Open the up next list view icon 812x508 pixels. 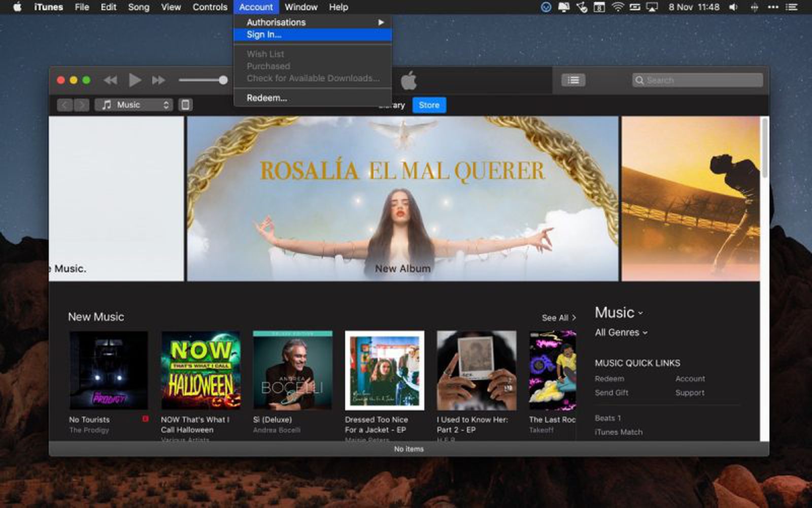(x=572, y=80)
